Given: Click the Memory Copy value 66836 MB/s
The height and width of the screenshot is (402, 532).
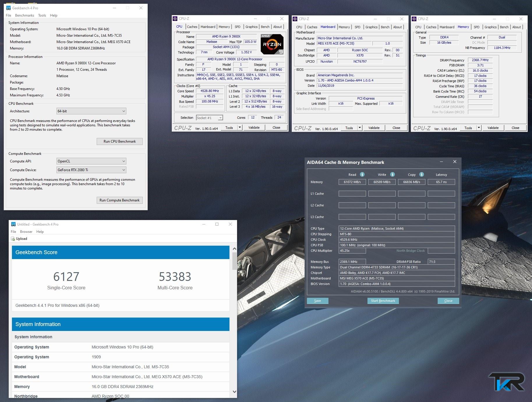Looking at the screenshot, I should (x=411, y=182).
